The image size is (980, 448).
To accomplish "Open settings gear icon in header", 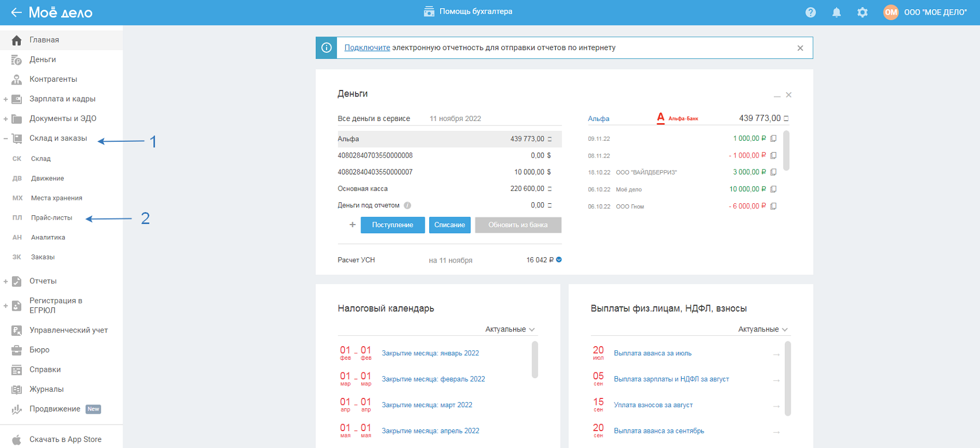I will tap(862, 12).
